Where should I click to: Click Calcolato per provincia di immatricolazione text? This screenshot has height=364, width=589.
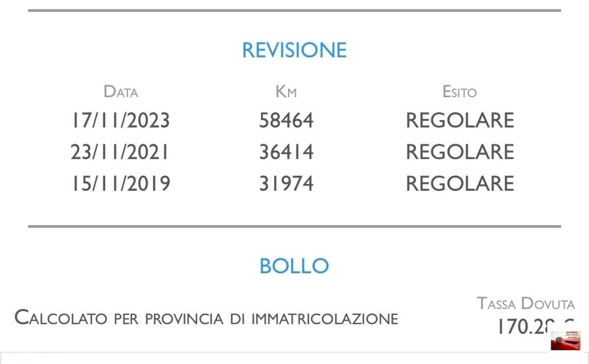pyautogui.click(x=206, y=318)
